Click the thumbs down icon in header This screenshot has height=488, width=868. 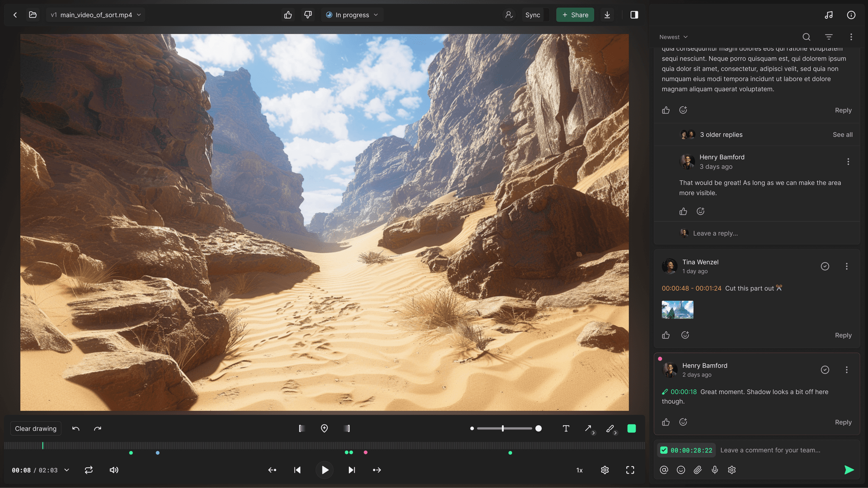point(308,15)
